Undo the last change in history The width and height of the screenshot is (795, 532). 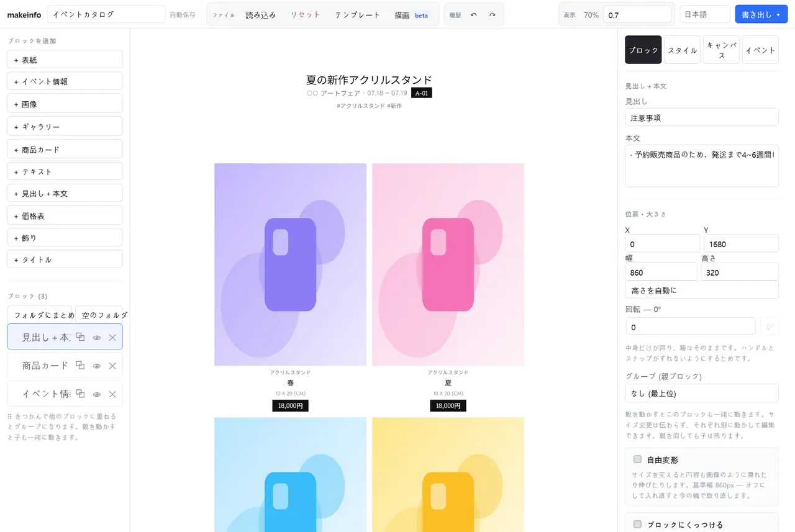pyautogui.click(x=474, y=15)
